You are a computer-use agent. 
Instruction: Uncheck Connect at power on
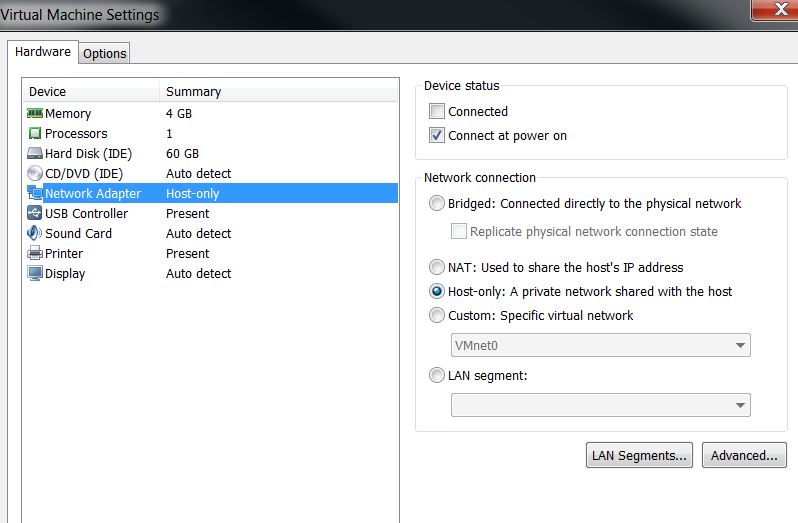(436, 136)
